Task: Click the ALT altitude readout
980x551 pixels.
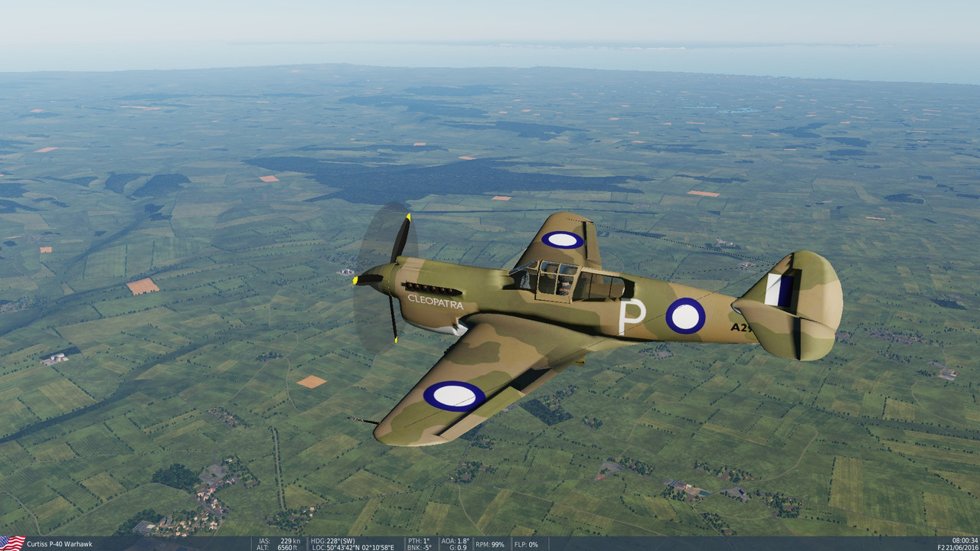Action: (x=279, y=548)
